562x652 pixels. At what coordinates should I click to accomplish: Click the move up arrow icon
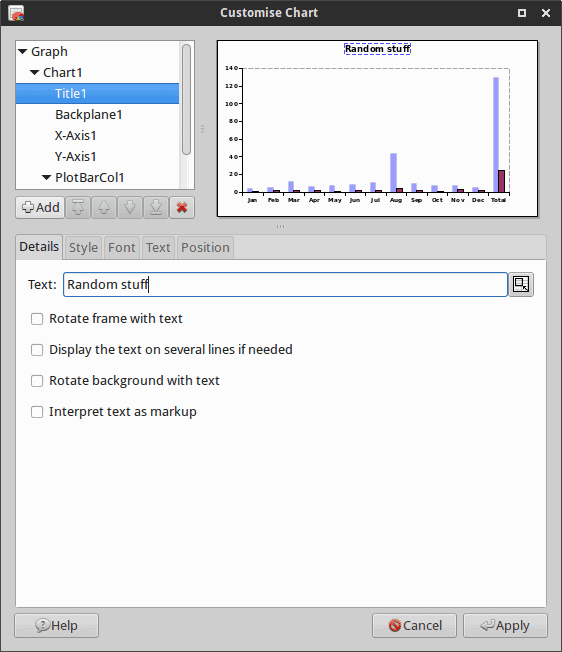pyautogui.click(x=104, y=207)
